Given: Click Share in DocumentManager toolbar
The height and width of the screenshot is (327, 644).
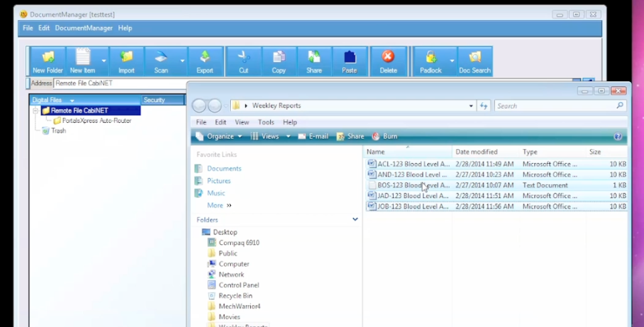Looking at the screenshot, I should [x=314, y=61].
